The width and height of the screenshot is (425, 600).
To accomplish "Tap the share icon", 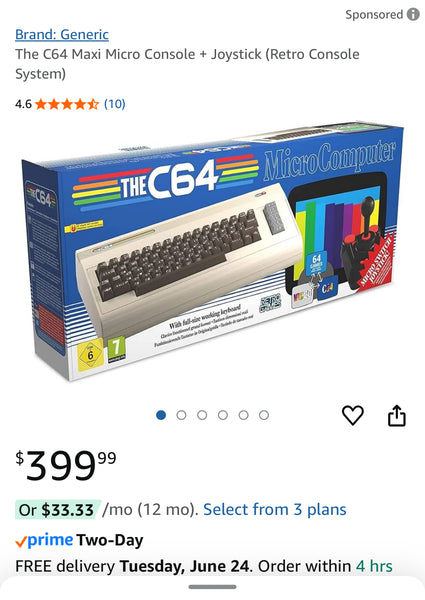I will point(397,415).
